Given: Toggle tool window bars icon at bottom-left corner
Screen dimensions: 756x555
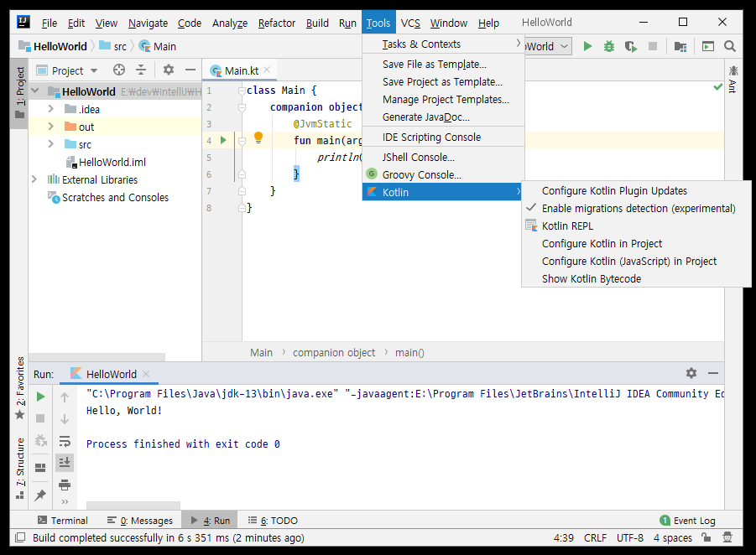Looking at the screenshot, I should [20, 537].
